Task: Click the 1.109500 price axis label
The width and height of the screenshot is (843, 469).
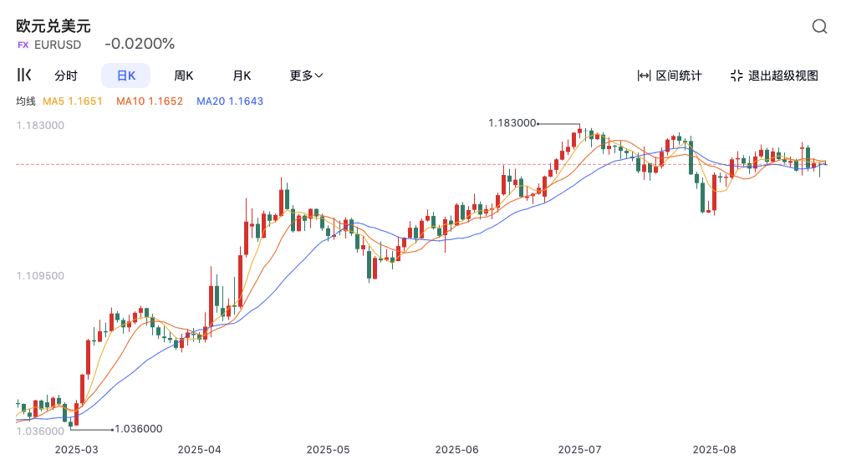Action: click(41, 275)
